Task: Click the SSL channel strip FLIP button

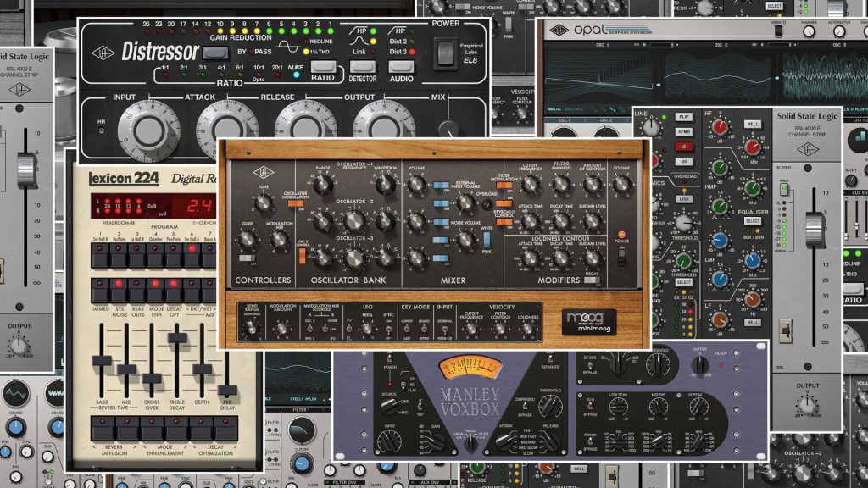Action: [684, 117]
